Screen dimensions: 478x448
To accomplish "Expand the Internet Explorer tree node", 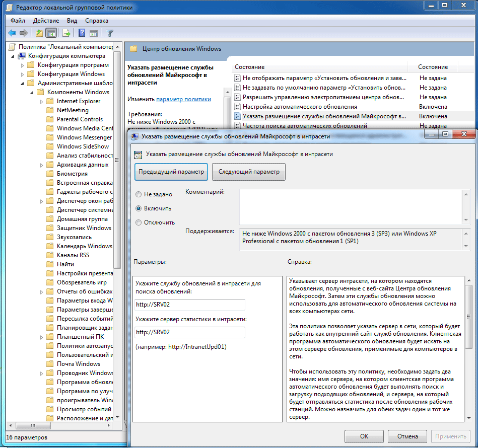I will pyautogui.click(x=42, y=101).
